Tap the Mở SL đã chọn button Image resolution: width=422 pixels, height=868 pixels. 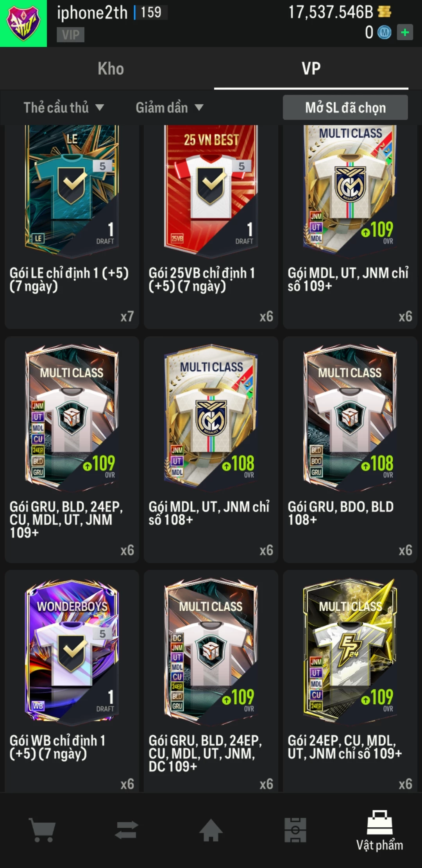(x=345, y=108)
